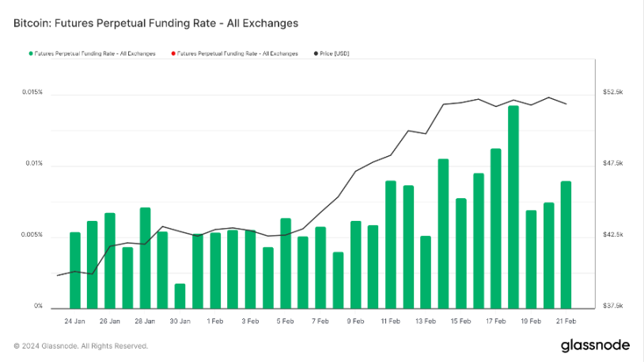Click the '15 Feb' date label
Screen dimensions: 644x362
click(460, 322)
